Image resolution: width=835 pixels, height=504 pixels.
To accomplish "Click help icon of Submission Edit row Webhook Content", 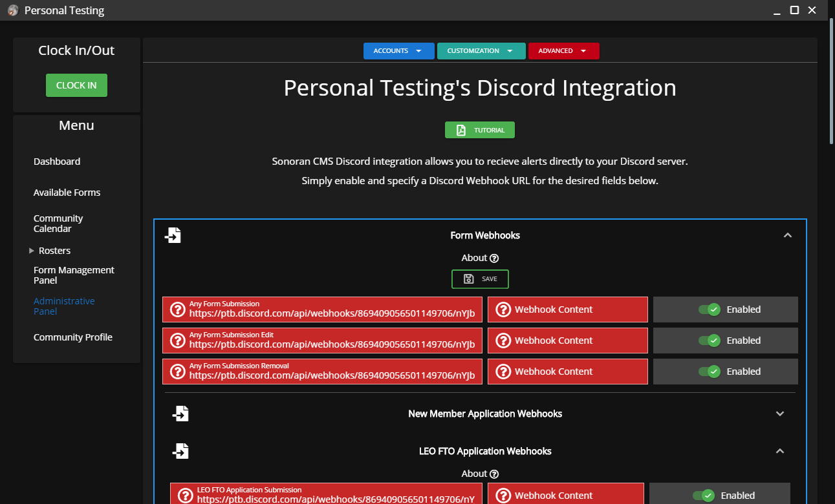I will click(503, 341).
